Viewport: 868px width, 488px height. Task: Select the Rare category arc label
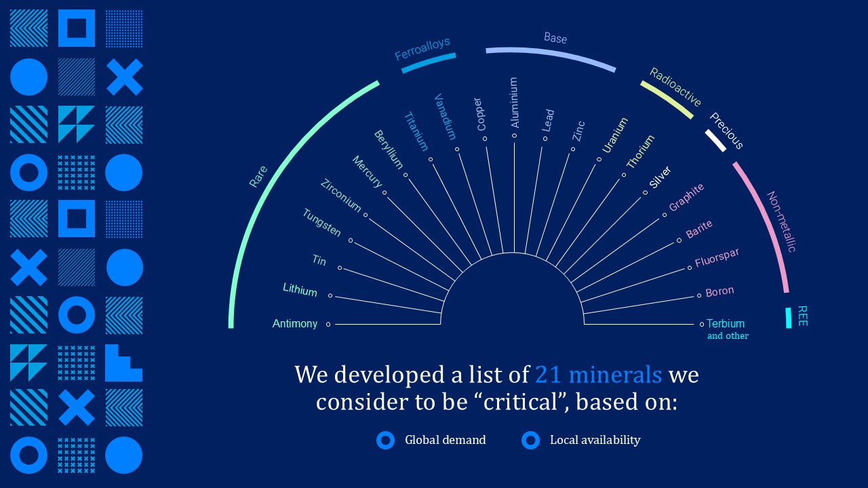tap(258, 177)
